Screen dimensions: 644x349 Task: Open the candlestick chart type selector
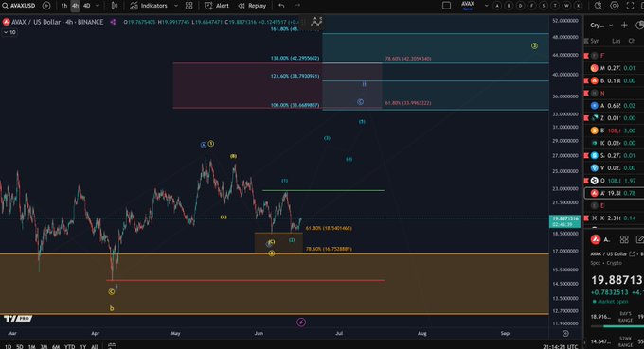tap(115, 6)
